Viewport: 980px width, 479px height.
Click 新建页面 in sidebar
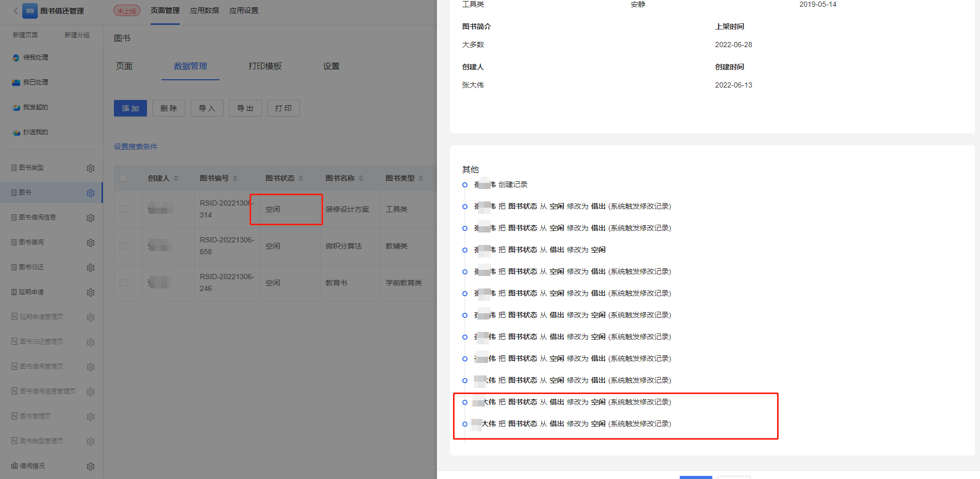(x=25, y=35)
